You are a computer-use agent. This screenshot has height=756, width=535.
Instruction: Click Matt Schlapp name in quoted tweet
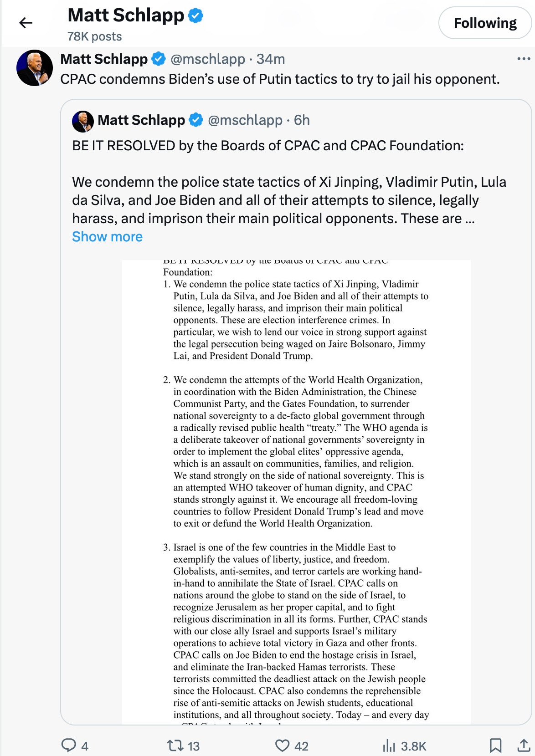pyautogui.click(x=141, y=120)
